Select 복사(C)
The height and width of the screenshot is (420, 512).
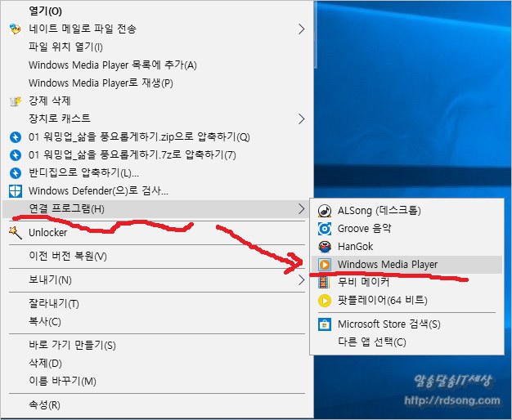tap(157, 322)
